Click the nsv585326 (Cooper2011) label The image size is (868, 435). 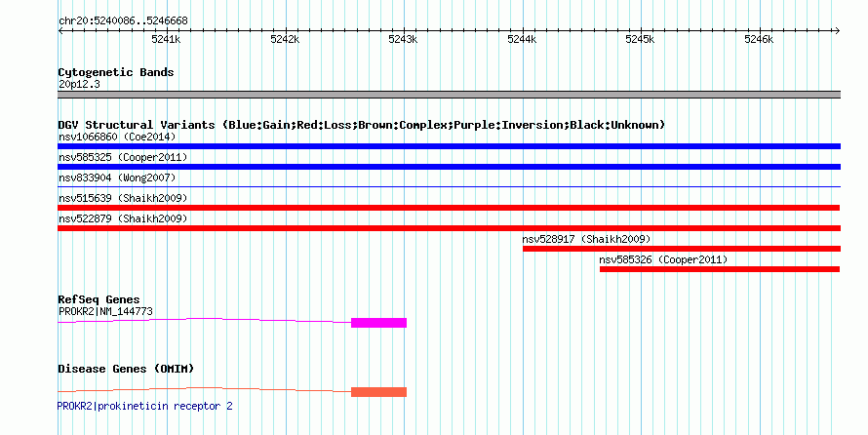click(x=663, y=259)
